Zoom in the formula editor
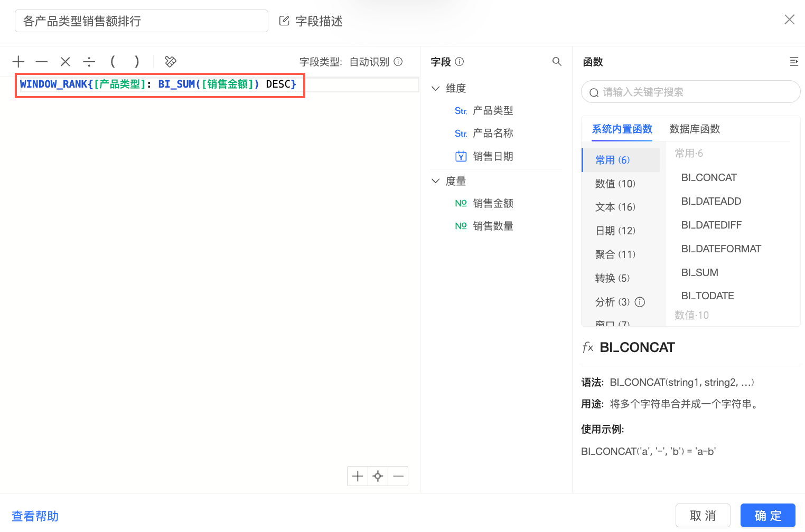 pos(358,476)
